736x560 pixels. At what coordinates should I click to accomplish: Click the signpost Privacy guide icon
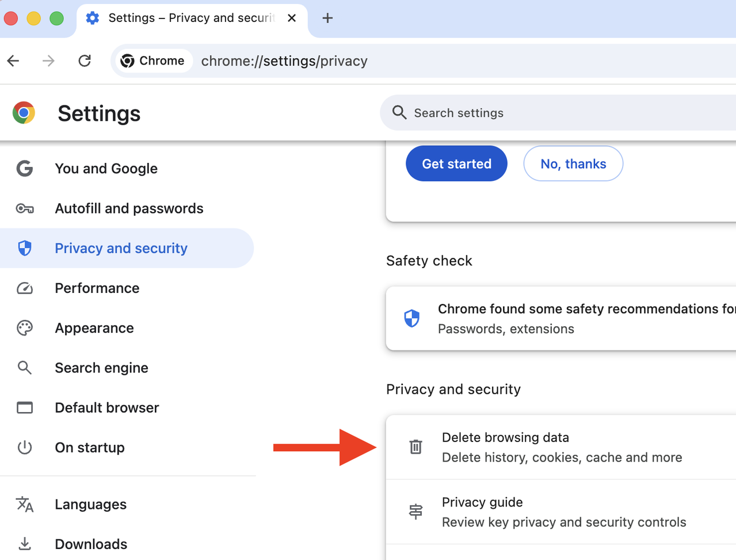point(415,511)
